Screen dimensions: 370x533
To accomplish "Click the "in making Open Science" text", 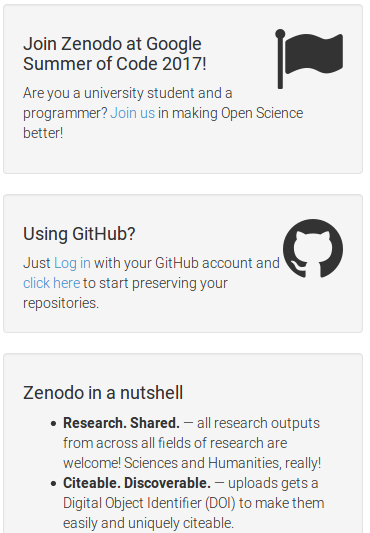I will 231,113.
